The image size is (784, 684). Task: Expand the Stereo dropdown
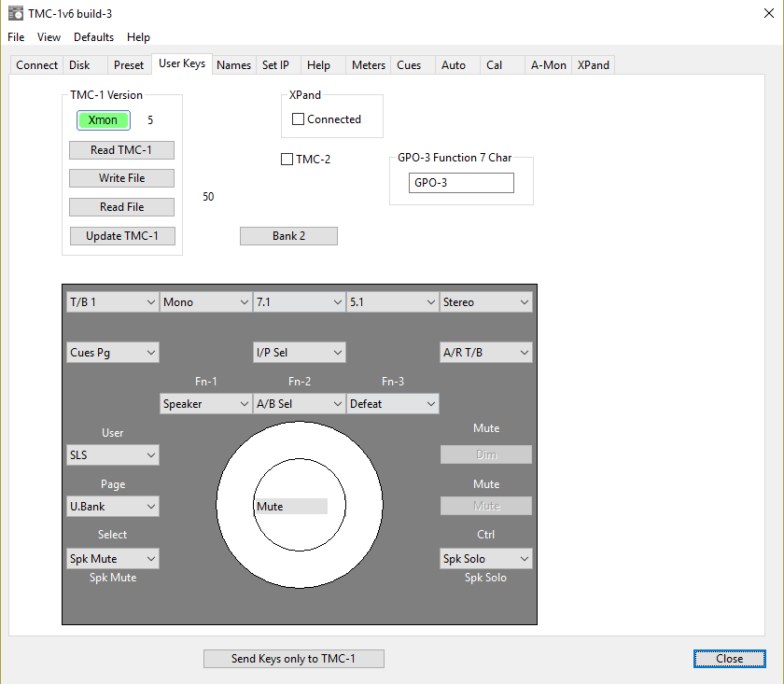point(485,301)
